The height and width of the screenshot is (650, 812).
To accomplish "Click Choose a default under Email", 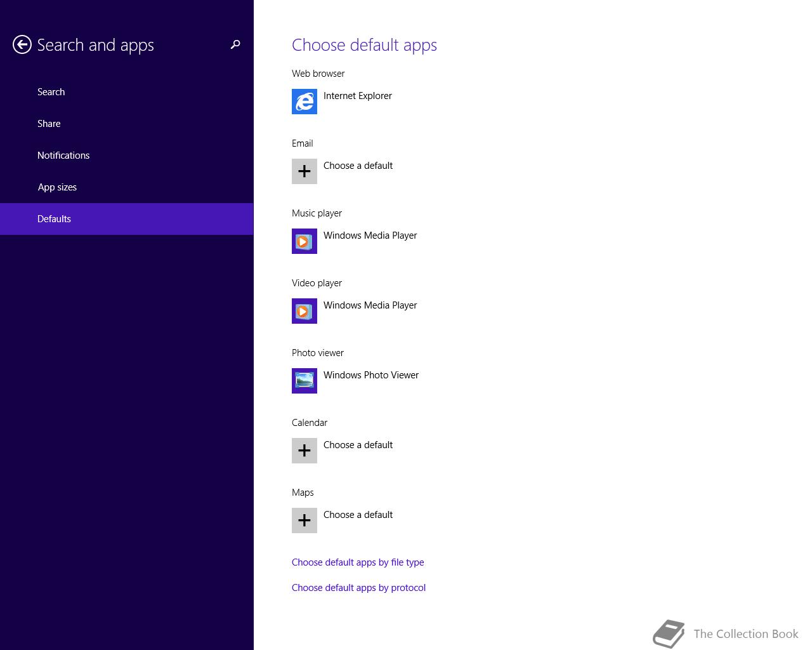I will (x=358, y=166).
